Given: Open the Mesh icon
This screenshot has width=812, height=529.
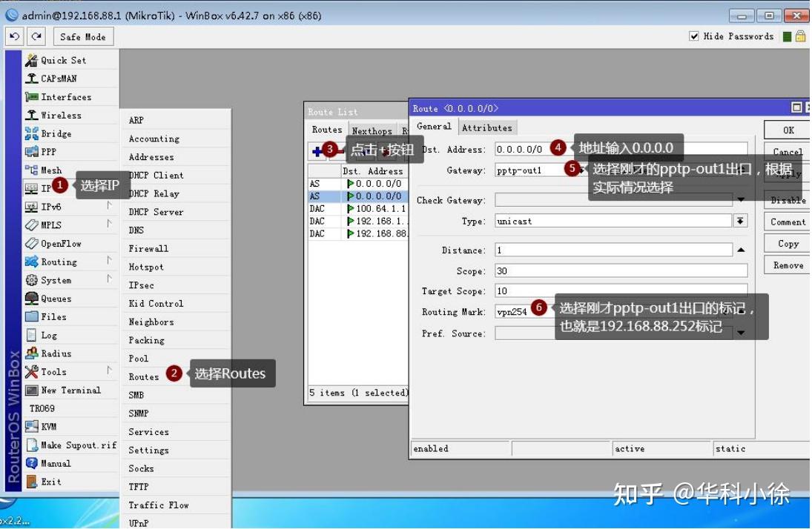Looking at the screenshot, I should click(32, 170).
